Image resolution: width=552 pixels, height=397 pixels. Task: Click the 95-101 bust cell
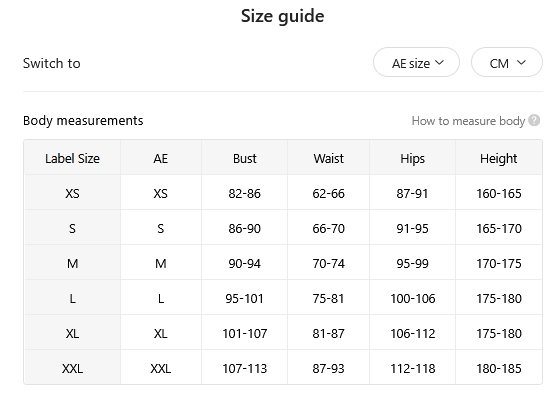(245, 298)
